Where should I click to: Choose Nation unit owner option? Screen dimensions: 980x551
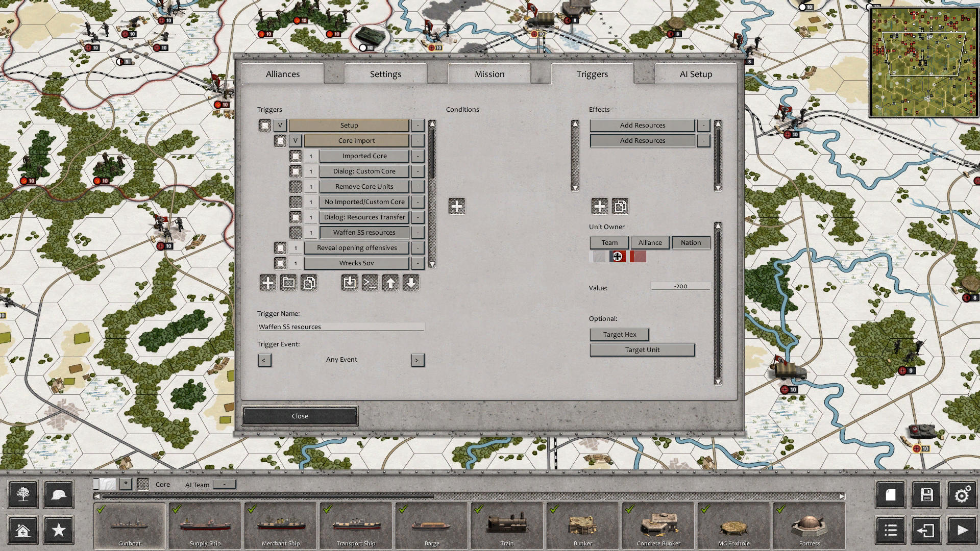pos(691,242)
